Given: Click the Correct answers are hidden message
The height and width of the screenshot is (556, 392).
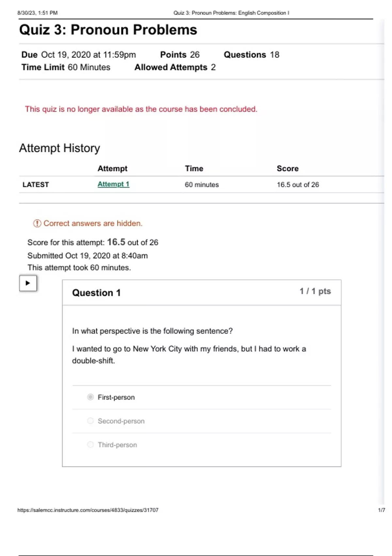Looking at the screenshot, I should coord(93,223).
